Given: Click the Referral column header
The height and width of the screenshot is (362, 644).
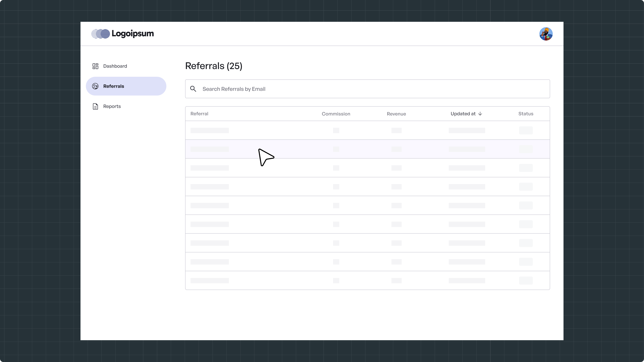Looking at the screenshot, I should pyautogui.click(x=199, y=114).
